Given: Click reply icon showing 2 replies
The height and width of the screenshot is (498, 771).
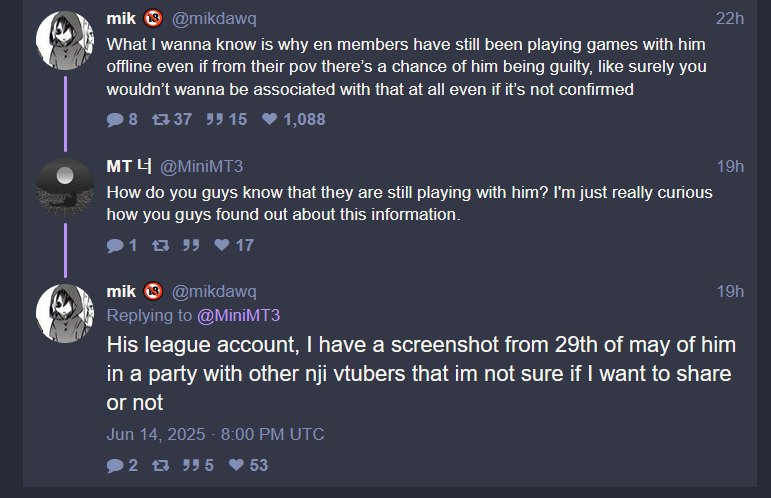Looking at the screenshot, I should coord(115,465).
